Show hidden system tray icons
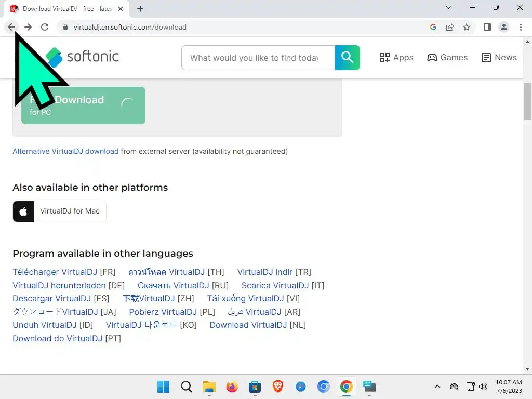Screen dimensions: 532x399 coord(437,387)
